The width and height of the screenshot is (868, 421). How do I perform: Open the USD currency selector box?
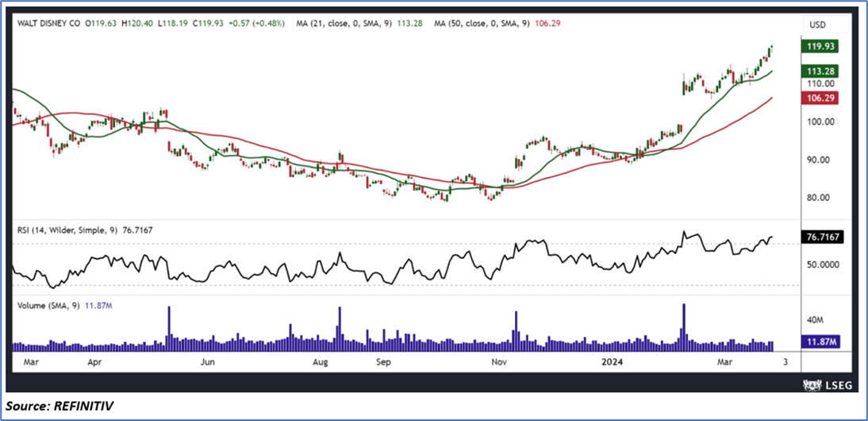826,25
